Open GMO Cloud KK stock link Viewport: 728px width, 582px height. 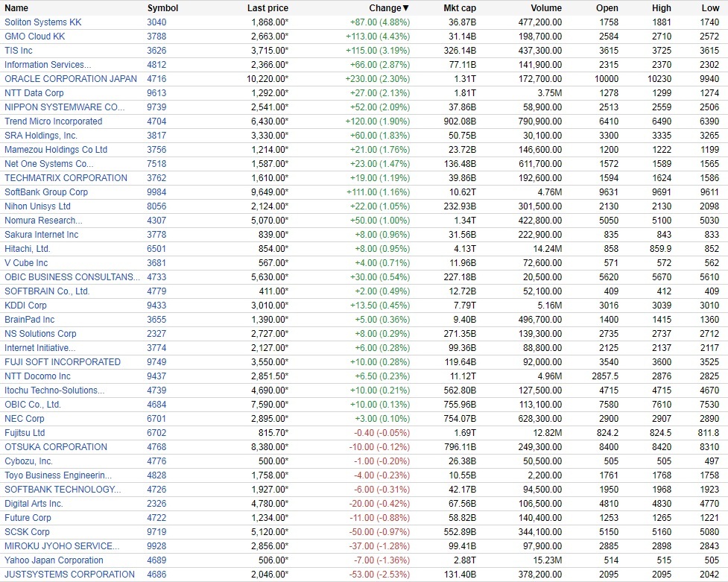pyautogui.click(x=35, y=37)
